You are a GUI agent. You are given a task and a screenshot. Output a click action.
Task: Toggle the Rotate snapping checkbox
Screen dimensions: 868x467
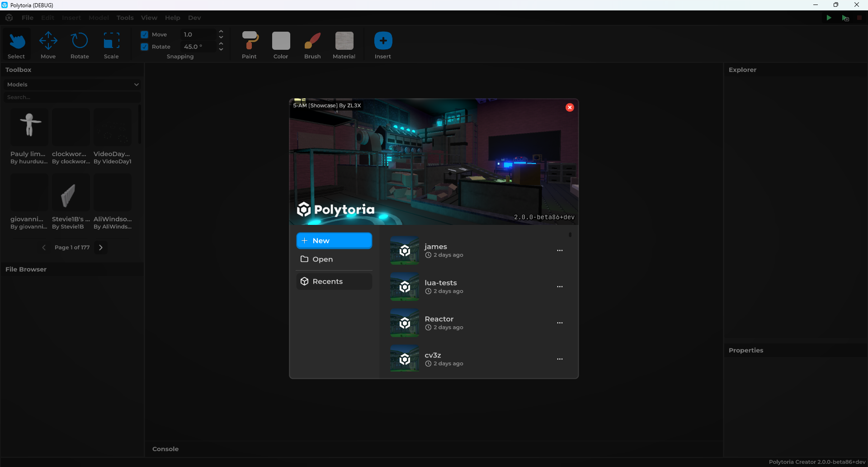(145, 47)
